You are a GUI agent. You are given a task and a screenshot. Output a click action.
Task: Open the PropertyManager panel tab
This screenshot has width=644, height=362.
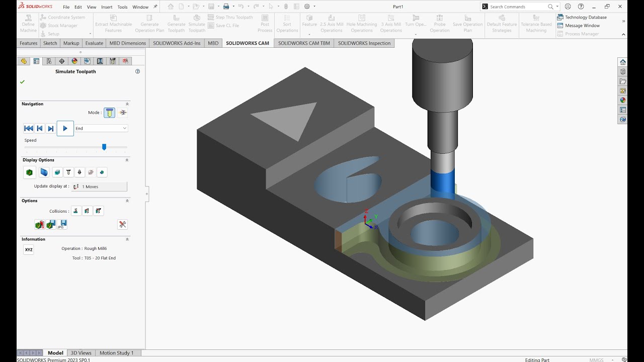pos(36,61)
